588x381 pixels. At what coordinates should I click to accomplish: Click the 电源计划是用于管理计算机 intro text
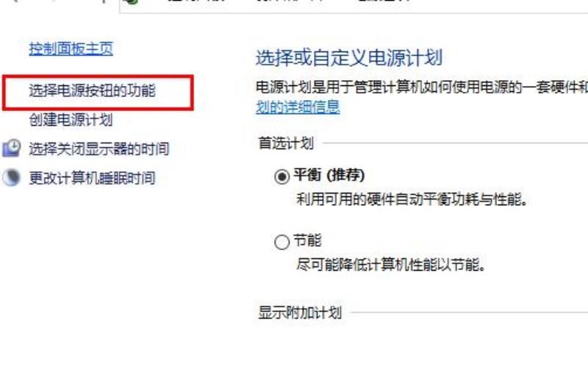pos(422,87)
